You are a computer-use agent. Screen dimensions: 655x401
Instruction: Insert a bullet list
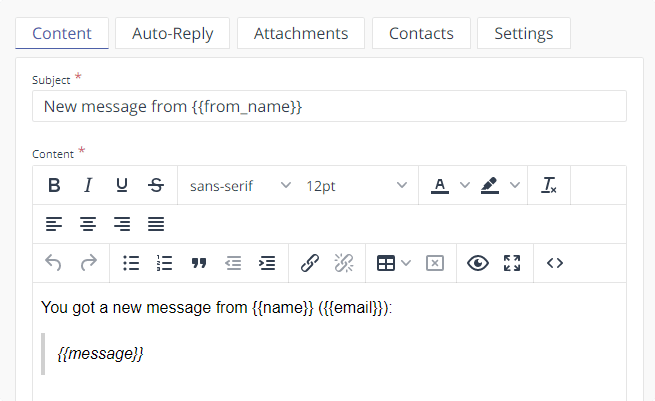pyautogui.click(x=131, y=263)
